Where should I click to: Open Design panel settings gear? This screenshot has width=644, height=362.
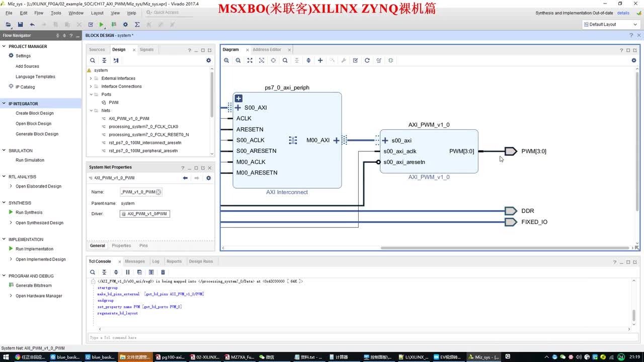point(209,60)
